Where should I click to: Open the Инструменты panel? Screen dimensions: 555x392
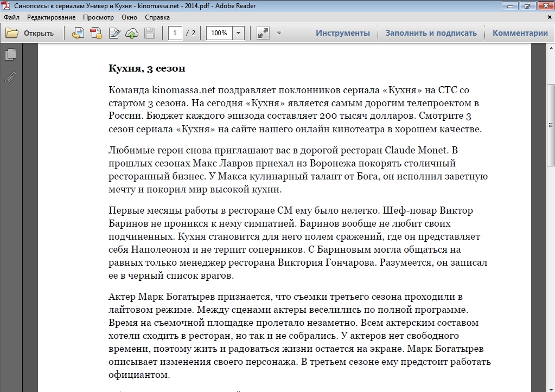(x=343, y=33)
